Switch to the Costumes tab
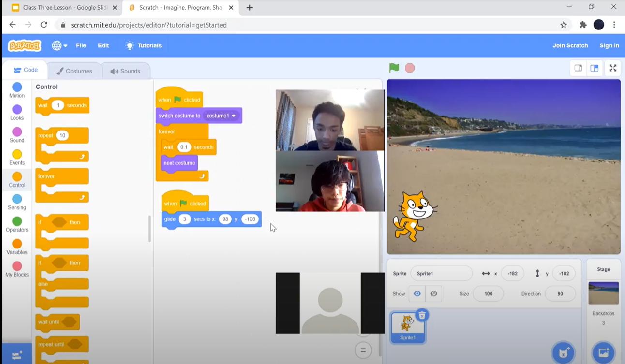Viewport: 625px width, 364px height. pyautogui.click(x=74, y=71)
